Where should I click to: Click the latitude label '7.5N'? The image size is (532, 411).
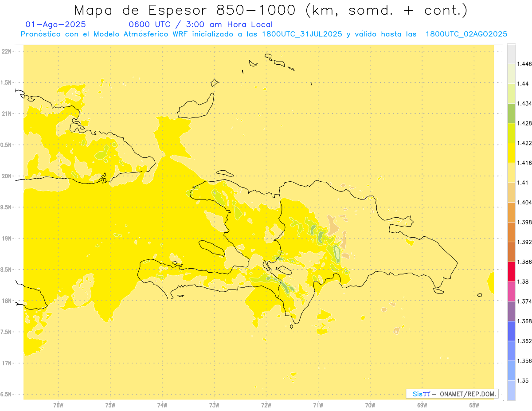pyautogui.click(x=7, y=332)
